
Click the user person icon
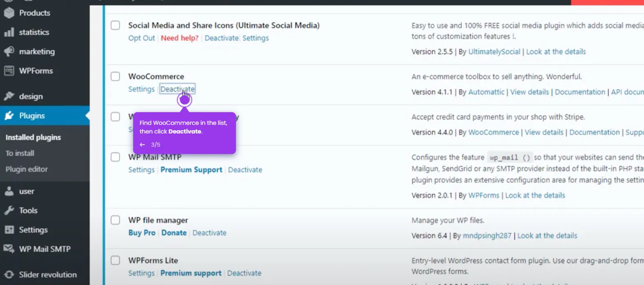pyautogui.click(x=9, y=191)
